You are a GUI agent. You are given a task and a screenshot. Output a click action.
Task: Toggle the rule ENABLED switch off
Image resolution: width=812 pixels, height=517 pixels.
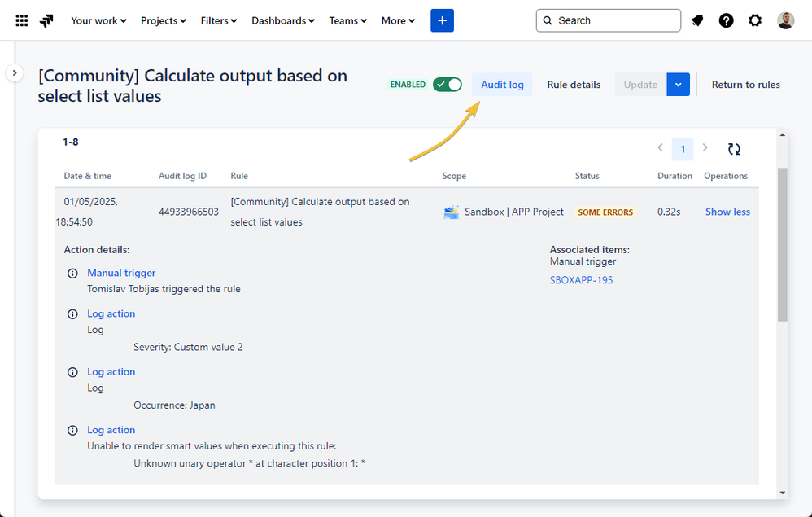coord(447,85)
